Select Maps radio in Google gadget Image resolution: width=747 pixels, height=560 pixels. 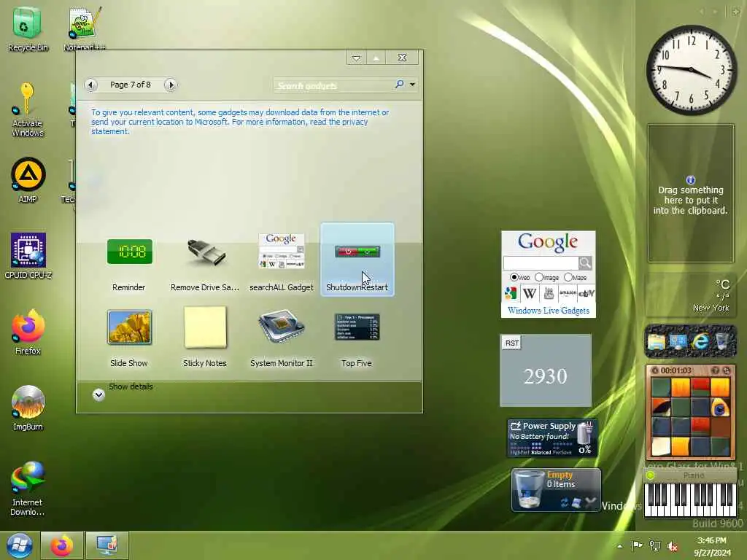568,277
